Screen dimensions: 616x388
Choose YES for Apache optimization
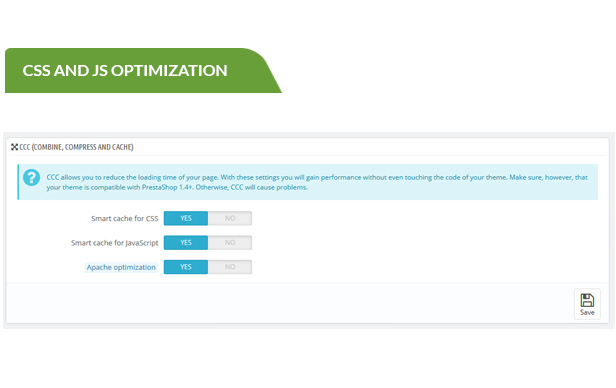click(186, 267)
